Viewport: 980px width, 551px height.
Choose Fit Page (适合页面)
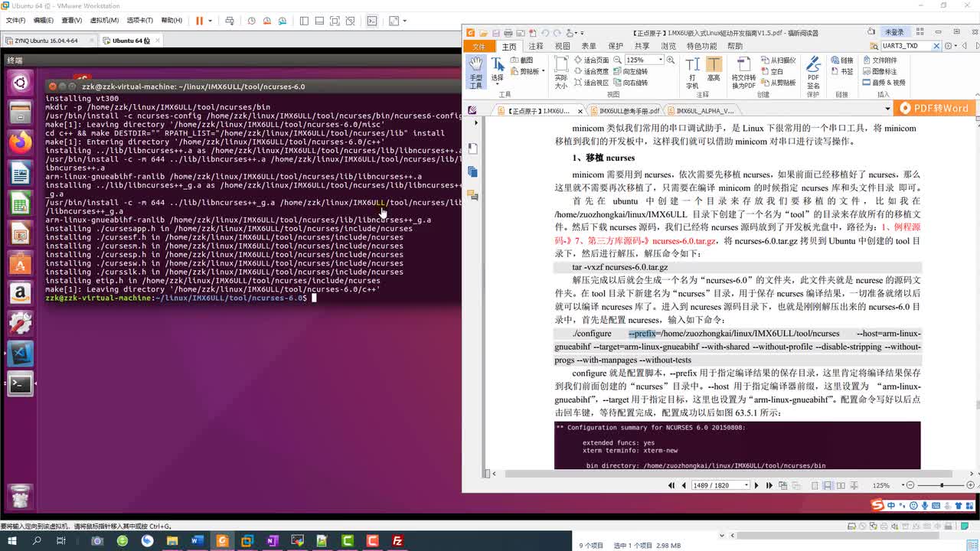pyautogui.click(x=590, y=60)
